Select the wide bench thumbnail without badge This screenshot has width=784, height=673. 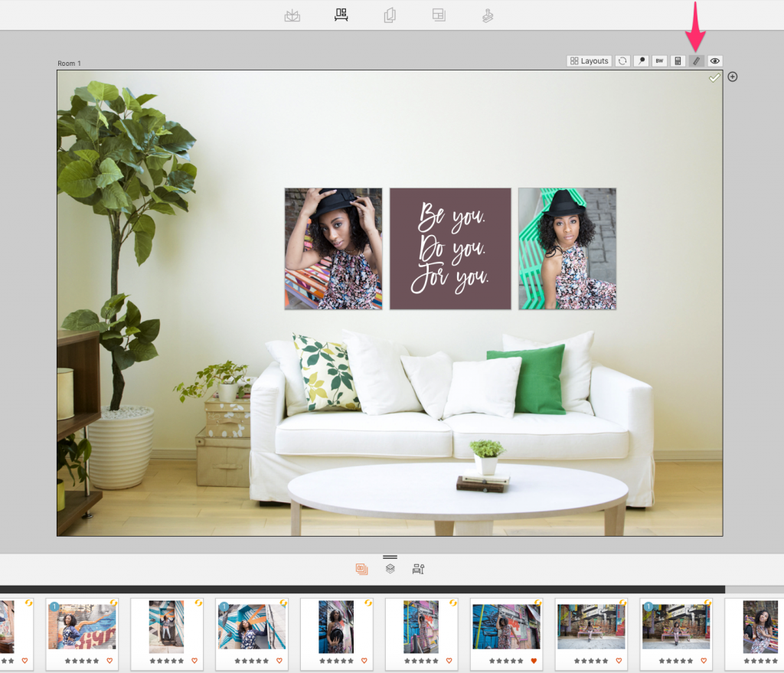tap(591, 627)
